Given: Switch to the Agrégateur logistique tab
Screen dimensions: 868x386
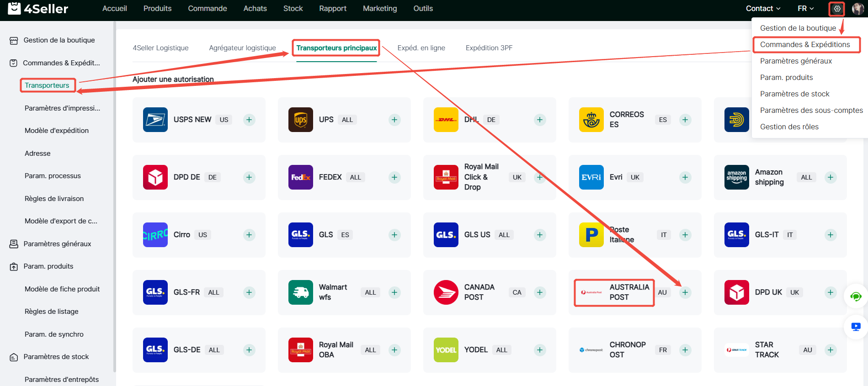Looking at the screenshot, I should pos(242,48).
